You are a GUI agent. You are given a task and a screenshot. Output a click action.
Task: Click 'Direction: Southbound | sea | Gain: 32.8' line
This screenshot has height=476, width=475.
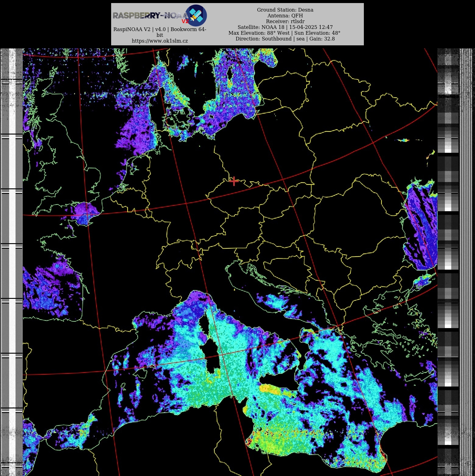point(285,39)
